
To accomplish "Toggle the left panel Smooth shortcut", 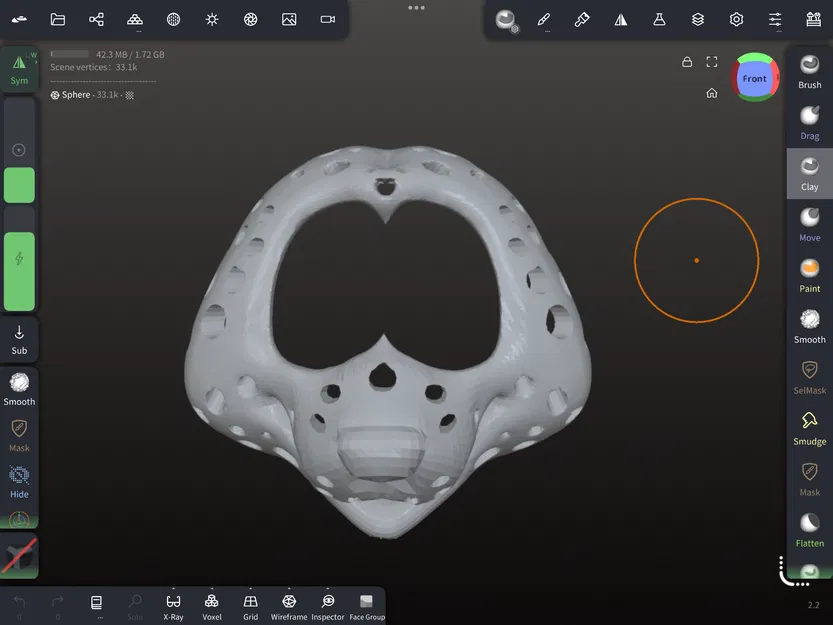I will tap(19, 389).
